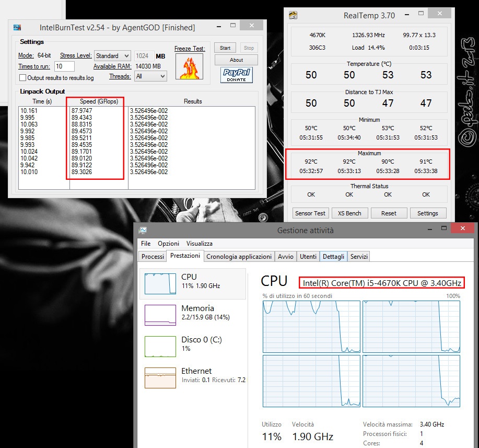Screen dimensions: 479x448
Task: Click the Time (s) column header
Action: [x=42, y=101]
